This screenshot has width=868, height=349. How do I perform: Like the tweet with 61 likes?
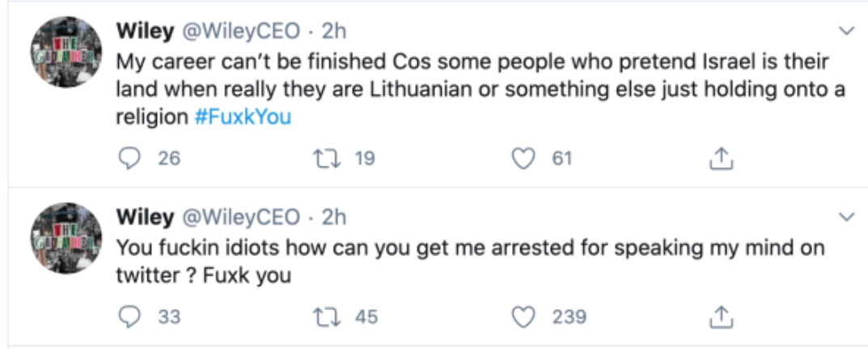point(522,159)
